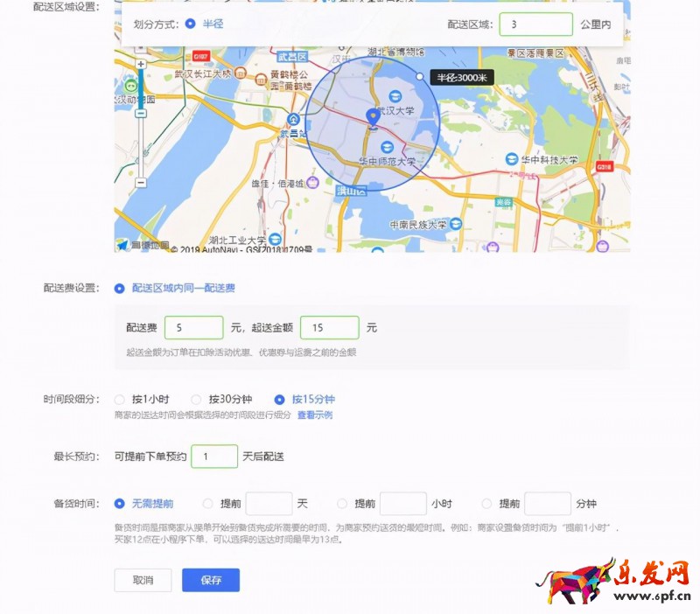
Task: Select the 半径 division method radio button
Action: point(190,24)
